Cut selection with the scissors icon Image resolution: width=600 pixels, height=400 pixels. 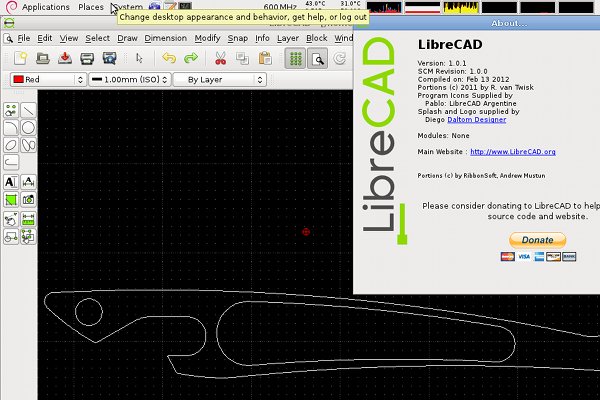pyautogui.click(x=220, y=59)
